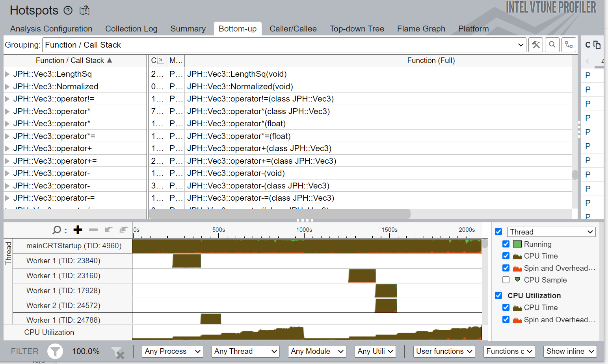Zoom out the timeline with the minus icon

click(x=93, y=229)
